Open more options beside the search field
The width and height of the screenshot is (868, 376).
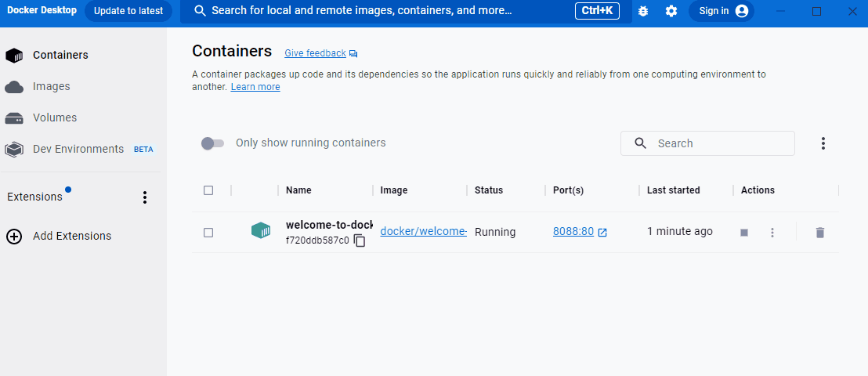[x=823, y=143]
